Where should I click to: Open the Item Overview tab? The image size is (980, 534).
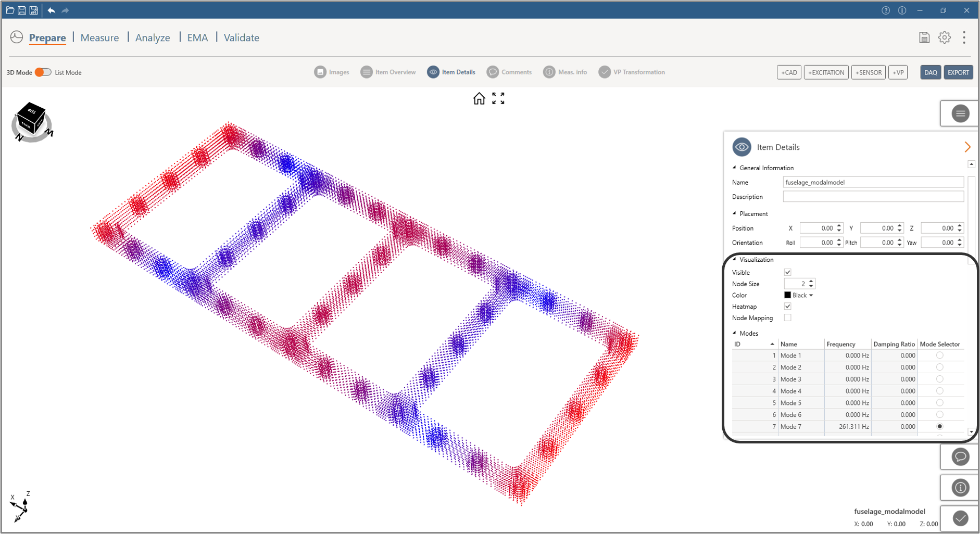388,72
